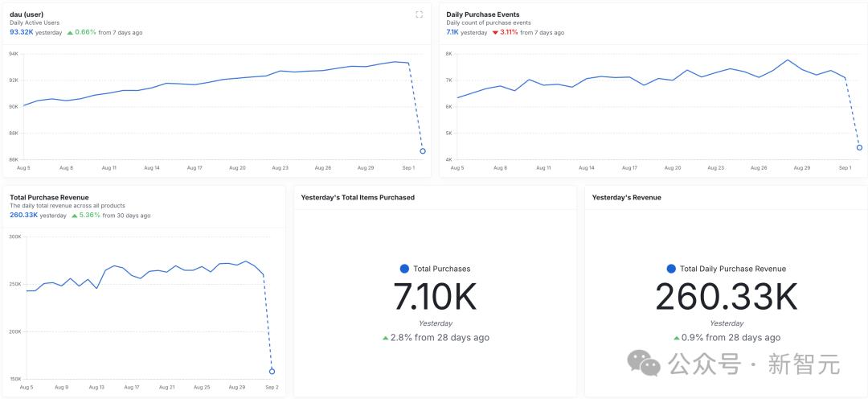Open the Total Purchase Revenue chart title

tap(49, 197)
